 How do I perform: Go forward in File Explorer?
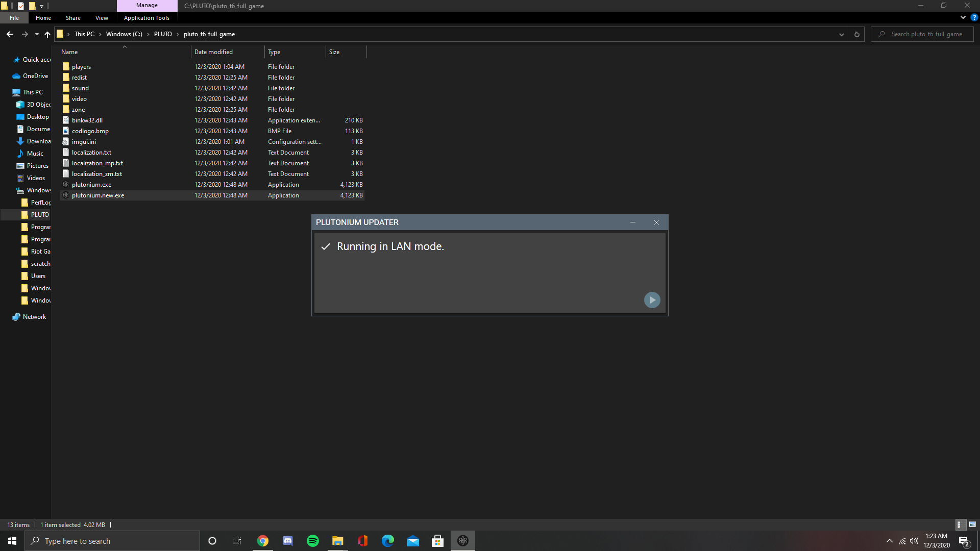pos(24,34)
